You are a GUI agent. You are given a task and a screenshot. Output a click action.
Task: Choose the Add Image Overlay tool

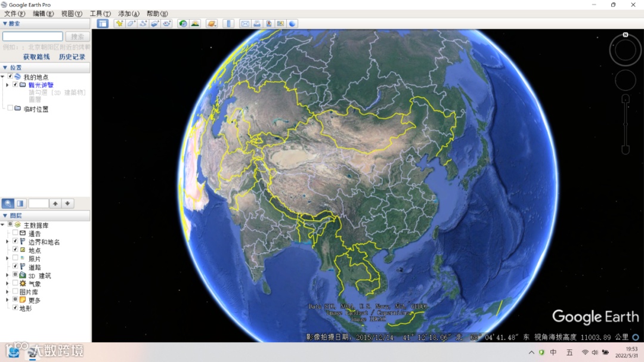click(155, 24)
